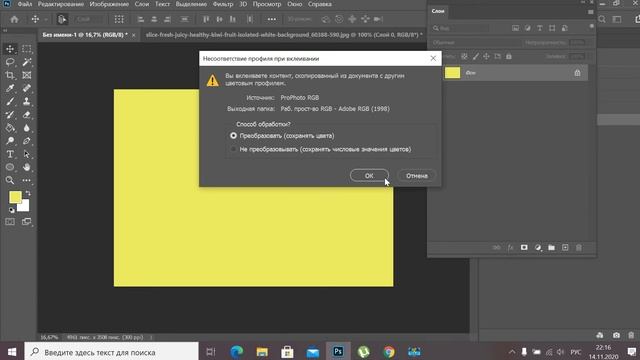Open File Explorer from the taskbar
The image size is (640, 360).
(x=262, y=351)
